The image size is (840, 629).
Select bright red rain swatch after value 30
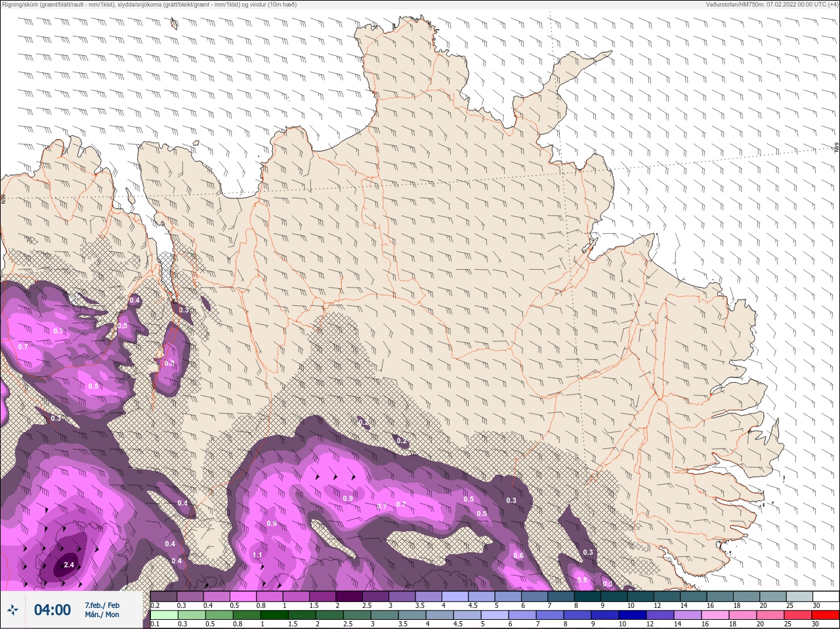[826, 615]
